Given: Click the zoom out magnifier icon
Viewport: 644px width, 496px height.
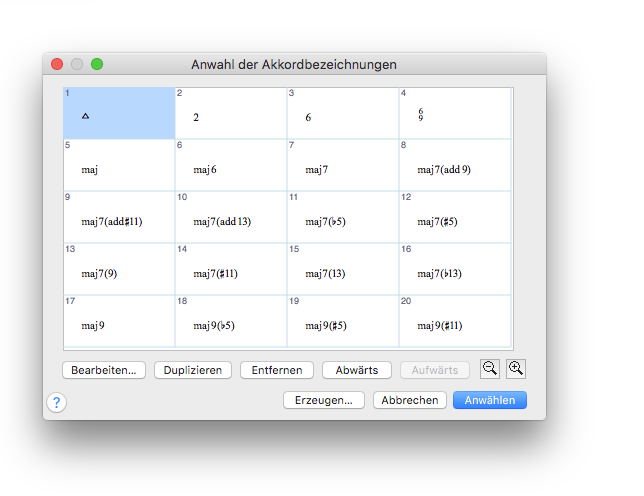Looking at the screenshot, I should (490, 369).
